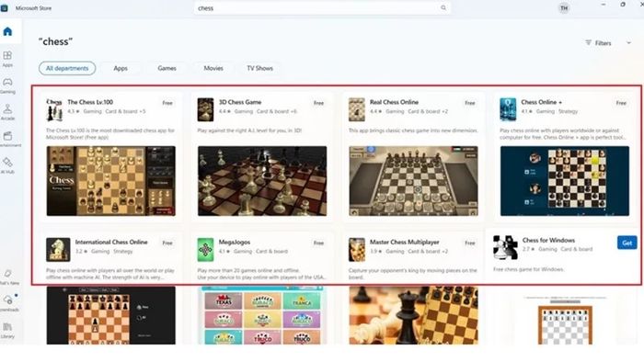Screen dimensions: 644x362
Task: Click The Chess Lv.100 screenshot thumbnail
Action: click(x=111, y=181)
